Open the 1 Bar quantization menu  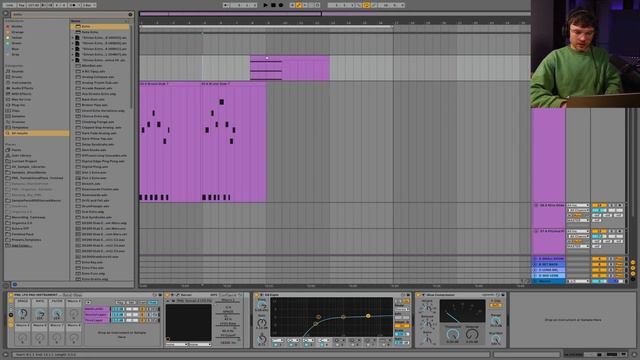(89, 5)
